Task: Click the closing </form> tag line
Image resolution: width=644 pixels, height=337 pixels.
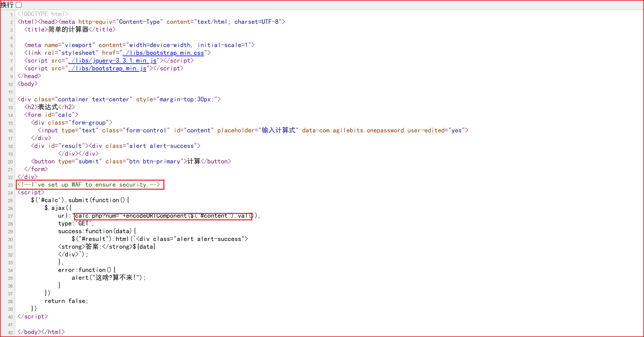Action: click(36, 169)
